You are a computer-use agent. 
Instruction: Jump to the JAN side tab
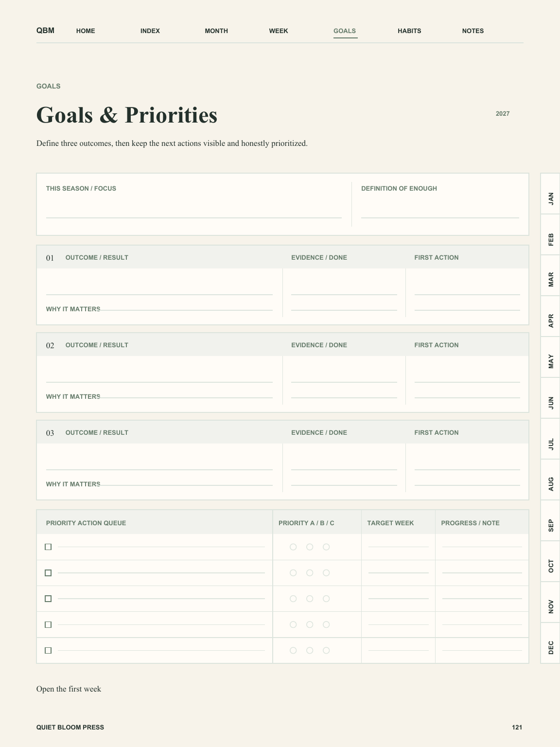coord(550,194)
